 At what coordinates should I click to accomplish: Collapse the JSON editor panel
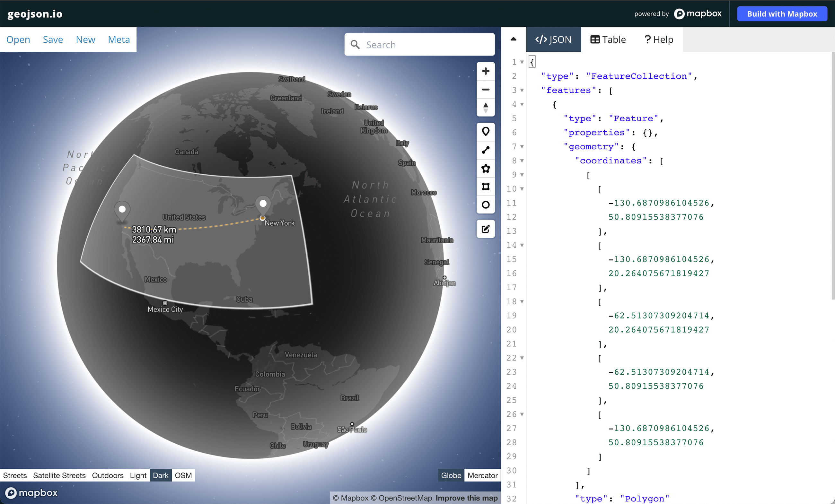point(514,39)
